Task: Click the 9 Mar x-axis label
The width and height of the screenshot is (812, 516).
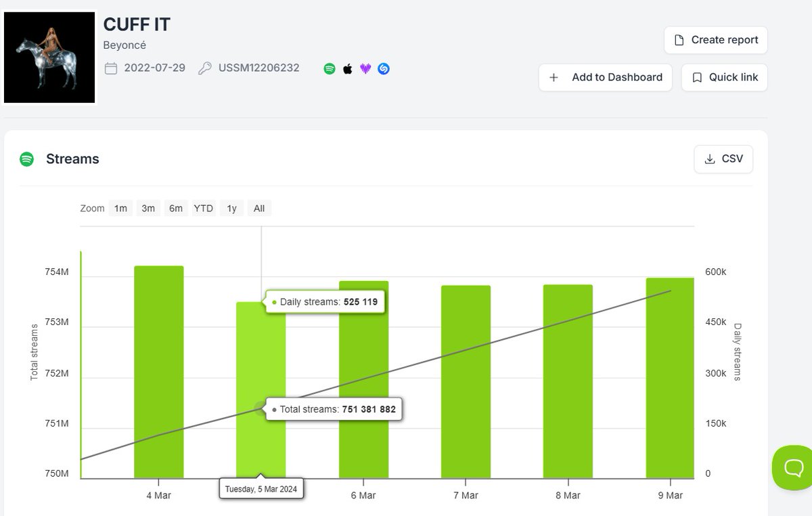Action: click(x=670, y=495)
